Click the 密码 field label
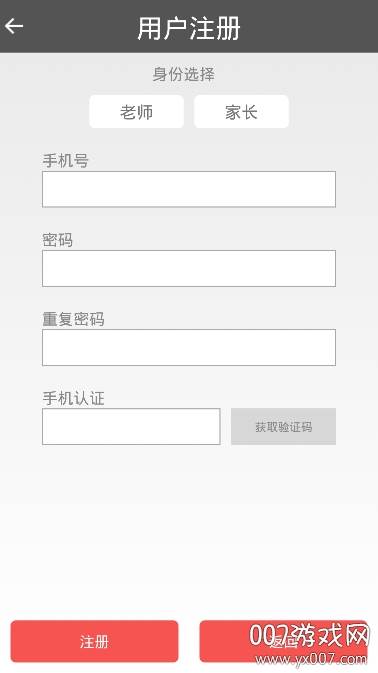This screenshot has width=378, height=673. (57, 240)
